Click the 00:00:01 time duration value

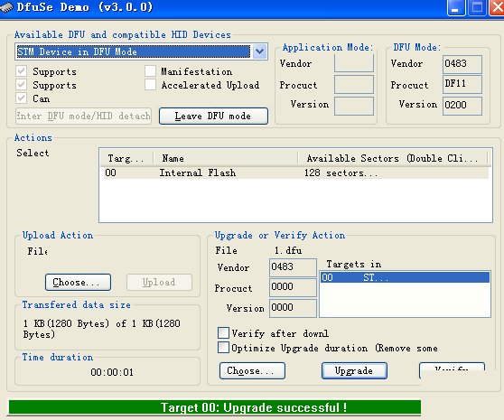(112, 372)
